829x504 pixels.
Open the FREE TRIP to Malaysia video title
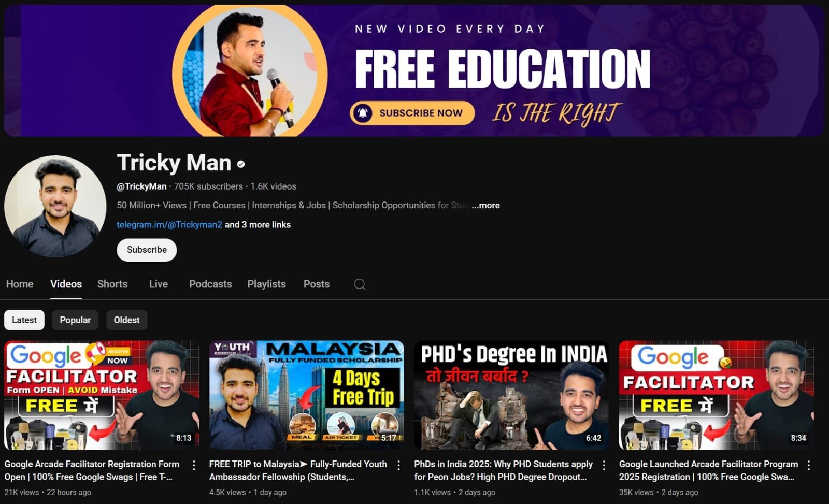point(298,470)
